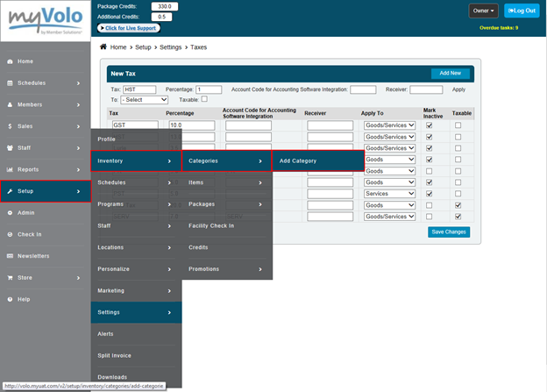Toggle the Taxable checkbox in New Tax form

pos(204,100)
